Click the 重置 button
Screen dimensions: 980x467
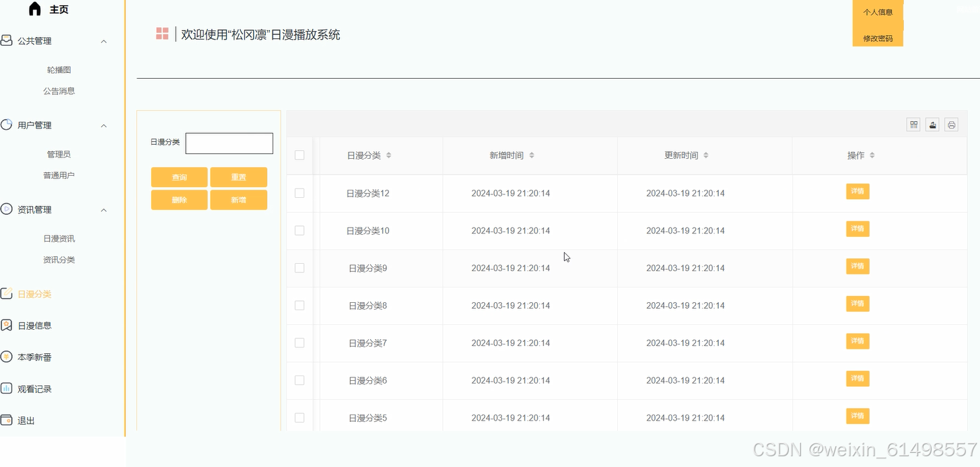pos(239,177)
